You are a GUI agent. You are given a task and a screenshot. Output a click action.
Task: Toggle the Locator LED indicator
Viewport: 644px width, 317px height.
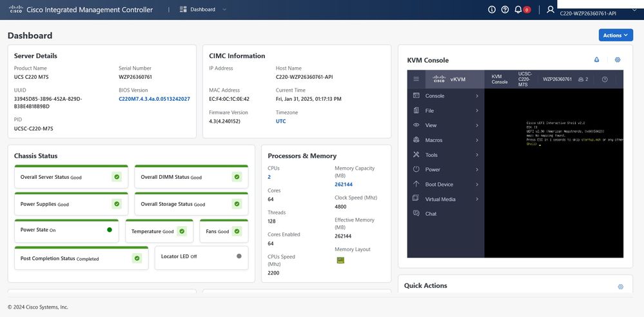[239, 256]
